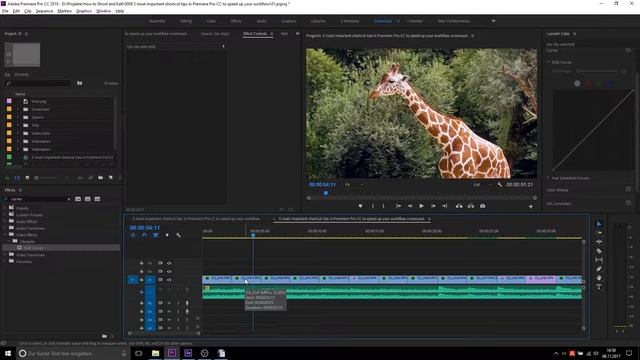The width and height of the screenshot is (640, 360).
Task: Expand the Lumetri Presets folder
Action: 5,215
